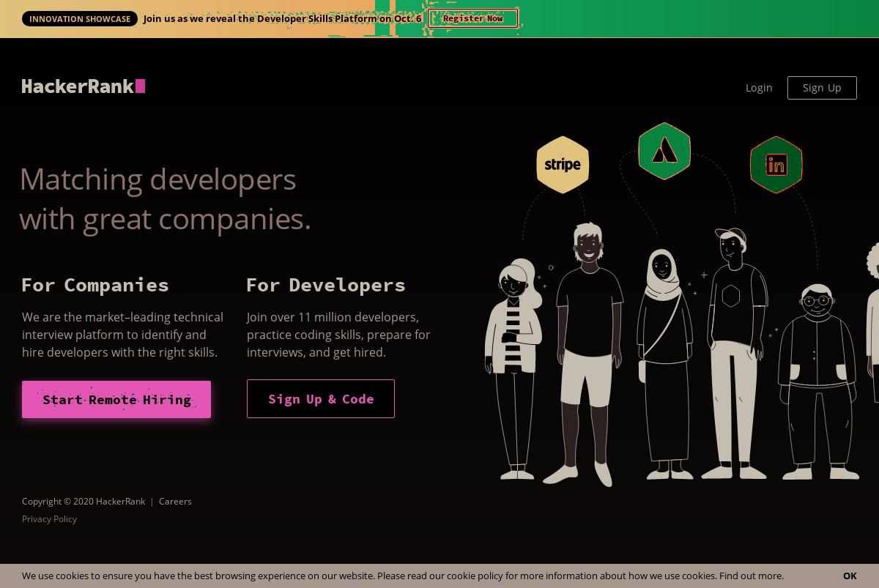879x588 pixels.
Task: Click 'We are the market-leading' paragraph
Action: pos(122,335)
